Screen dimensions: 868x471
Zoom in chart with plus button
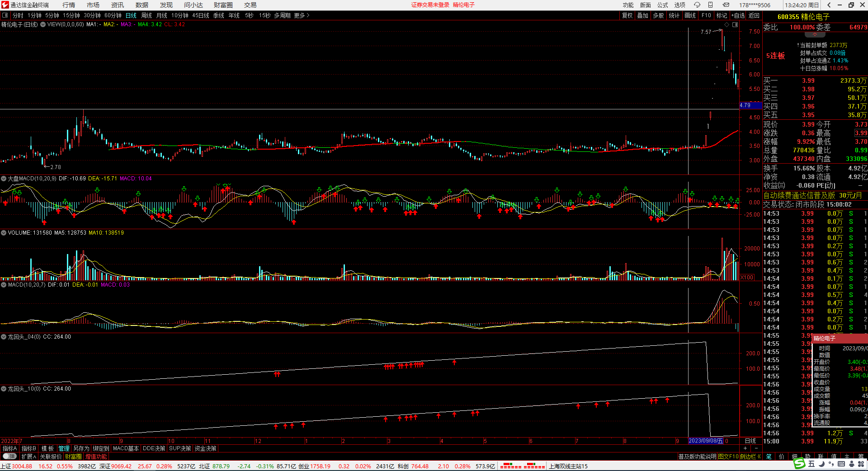click(x=745, y=448)
